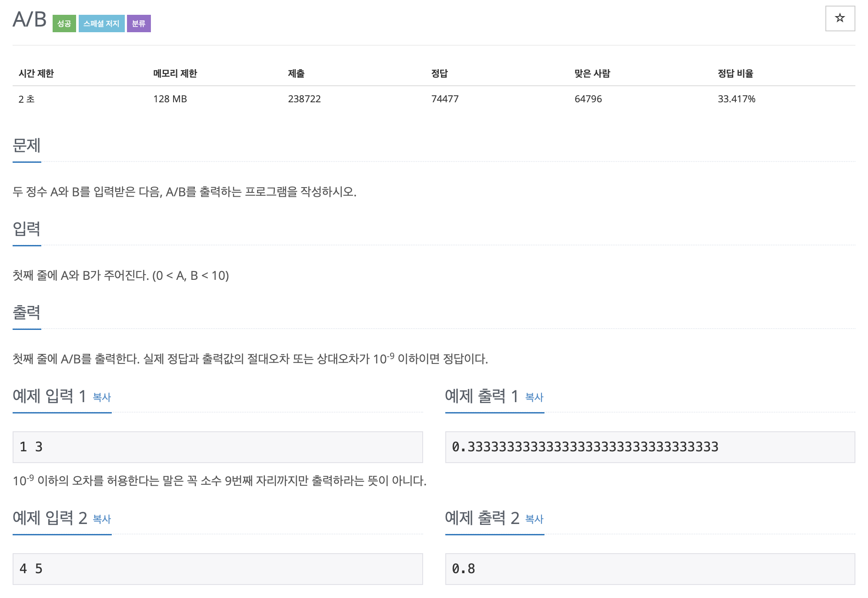Click the 예제 입력 1 heading
Image resolution: width=868 pixels, height=598 pixels.
[49, 396]
